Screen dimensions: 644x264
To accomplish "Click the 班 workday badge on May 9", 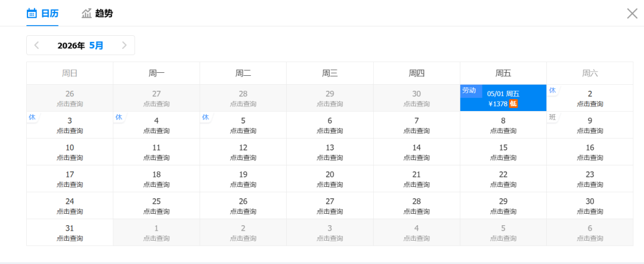I will pyautogui.click(x=552, y=117).
